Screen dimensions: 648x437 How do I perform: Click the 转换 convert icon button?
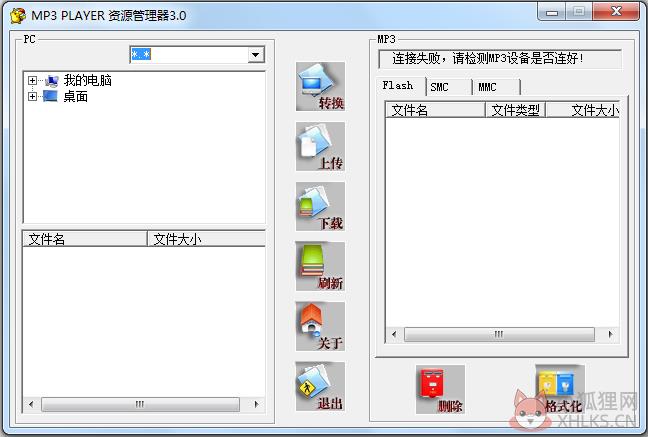pos(320,86)
